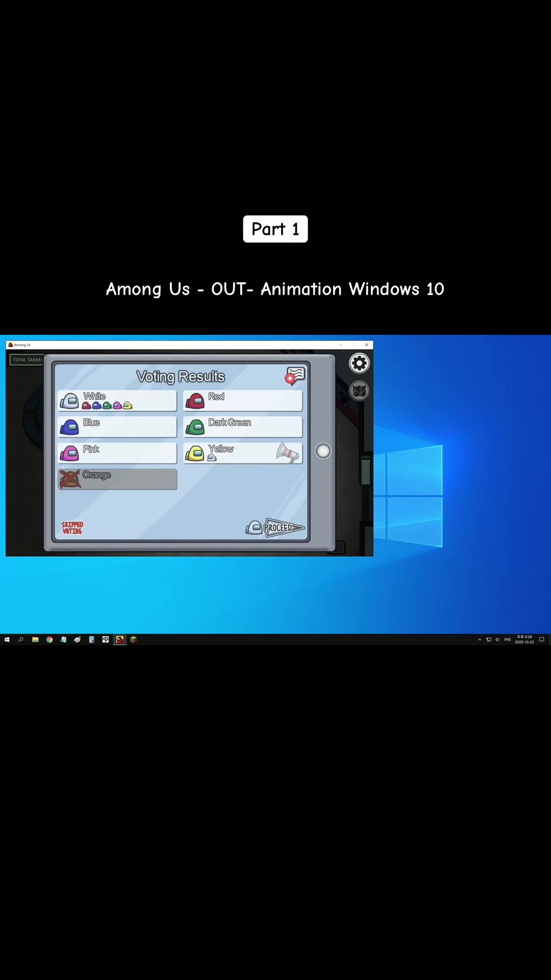Screen dimensions: 551x980
Task: Click the dead Orange player card
Action: (x=117, y=479)
